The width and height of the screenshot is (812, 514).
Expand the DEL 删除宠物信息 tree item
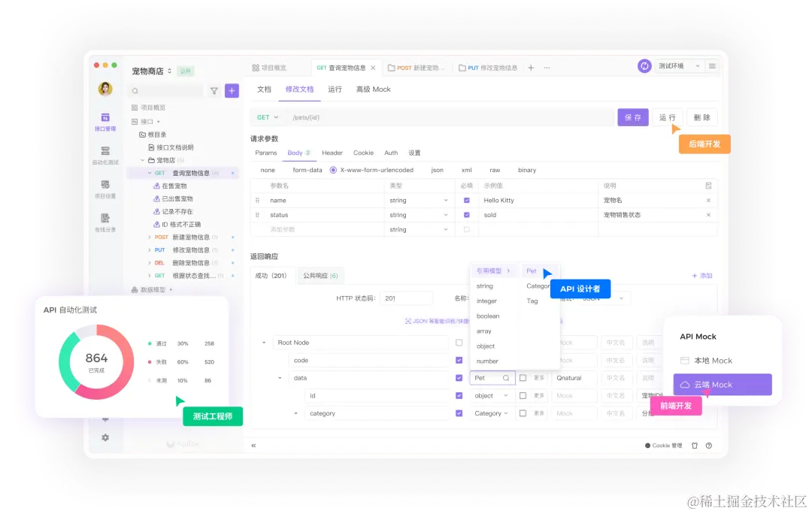[150, 263]
